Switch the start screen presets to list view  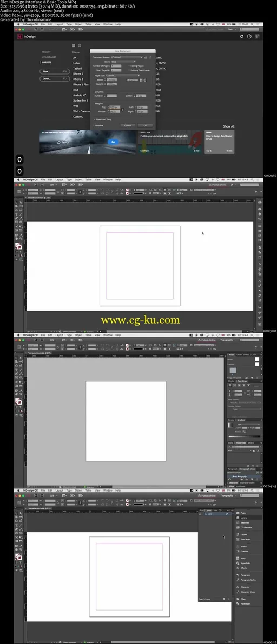pos(74,45)
